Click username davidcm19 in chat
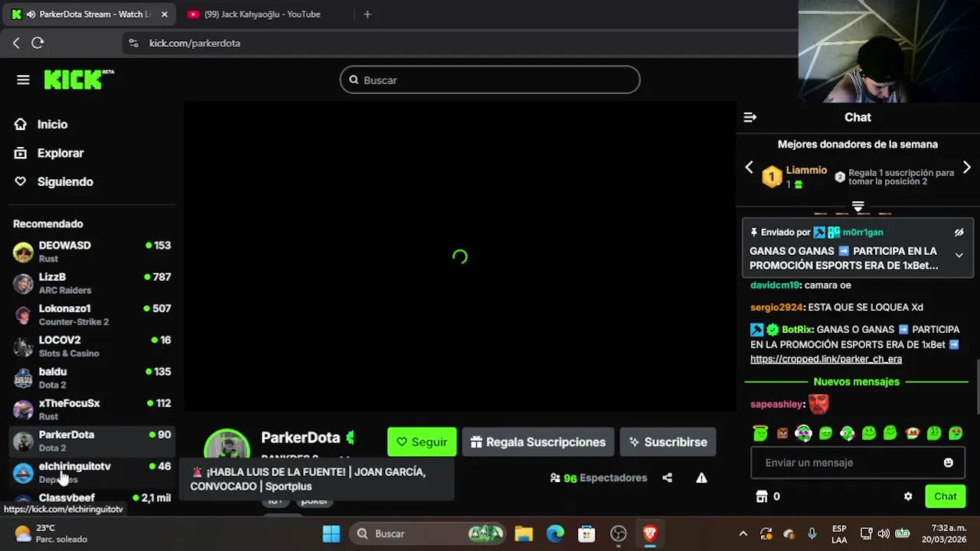Image resolution: width=980 pixels, height=551 pixels. point(775,285)
